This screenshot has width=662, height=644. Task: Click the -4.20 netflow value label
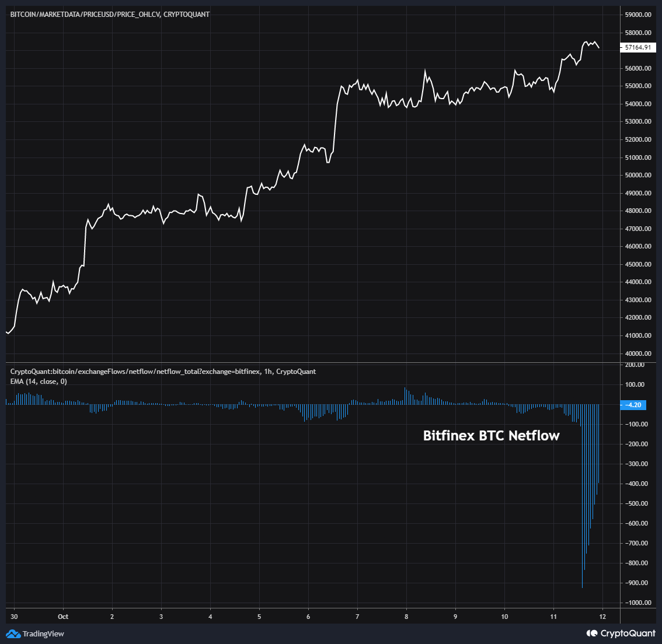coord(633,405)
